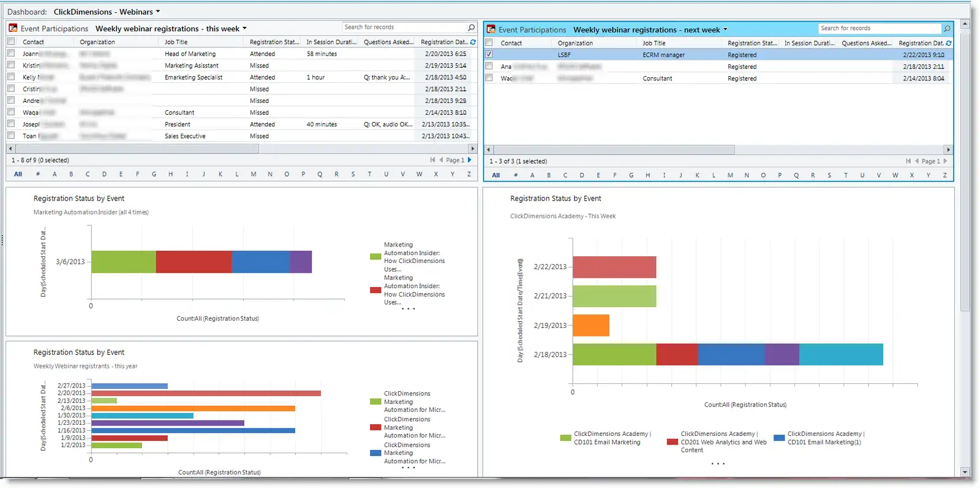
Task: Filter next week grid by letter W
Action: pos(895,175)
